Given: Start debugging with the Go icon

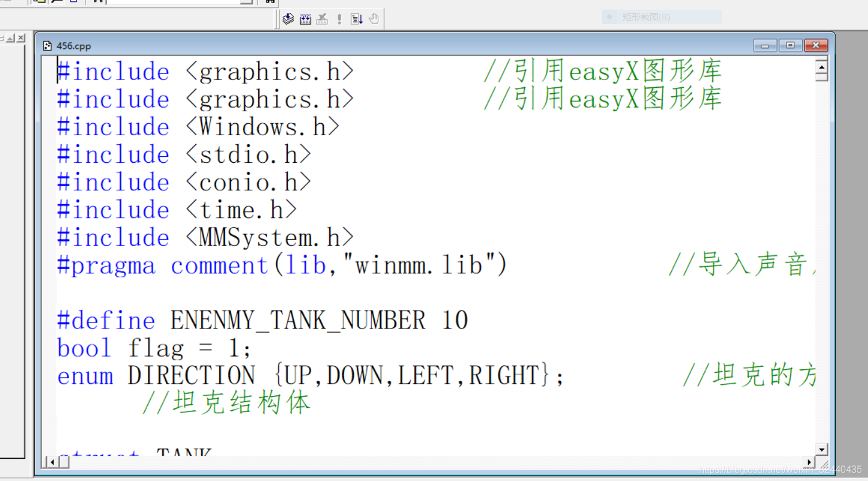Looking at the screenshot, I should pyautogui.click(x=357, y=19).
